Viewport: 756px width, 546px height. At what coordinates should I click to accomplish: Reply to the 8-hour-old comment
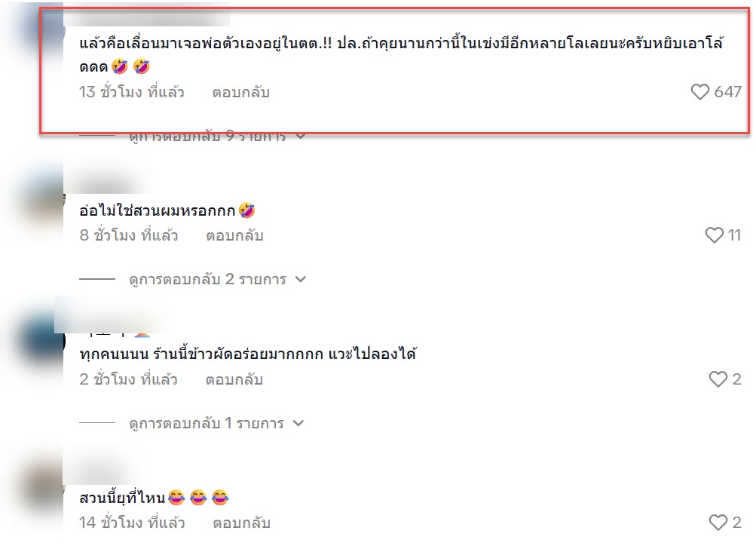pos(234,235)
